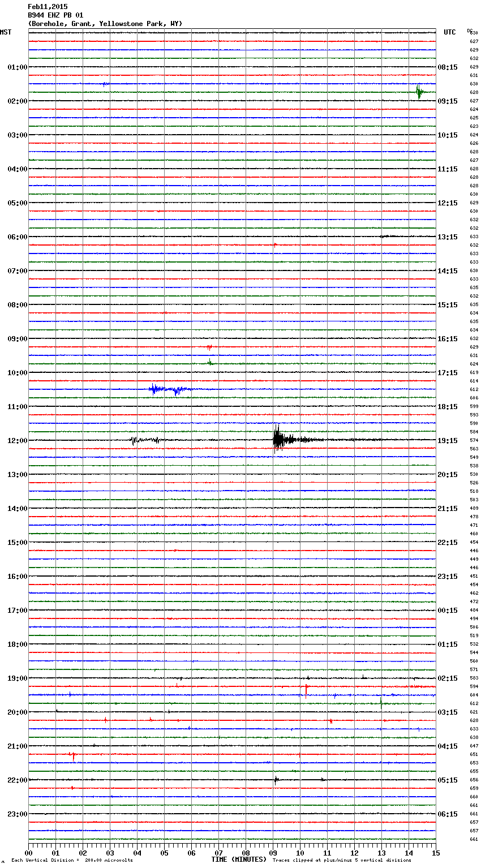Click the minute 03 tick label on the time axis
The height and width of the screenshot is (868, 481).
click(110, 853)
